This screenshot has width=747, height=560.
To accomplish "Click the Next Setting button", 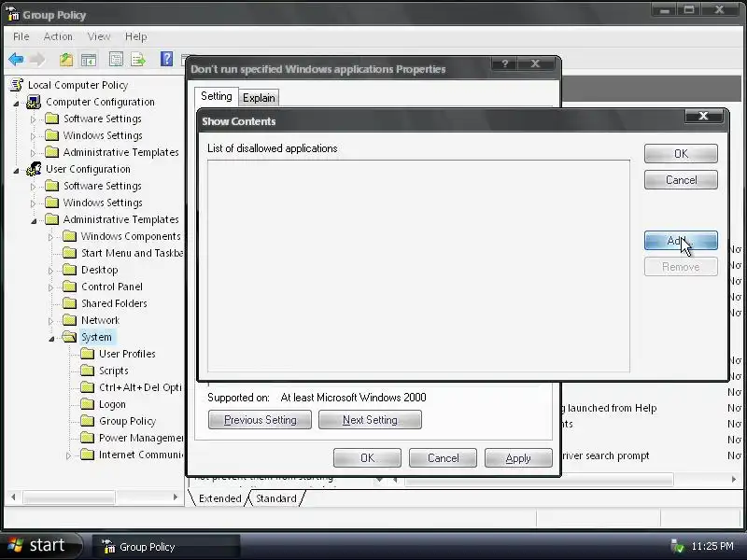I will (370, 419).
